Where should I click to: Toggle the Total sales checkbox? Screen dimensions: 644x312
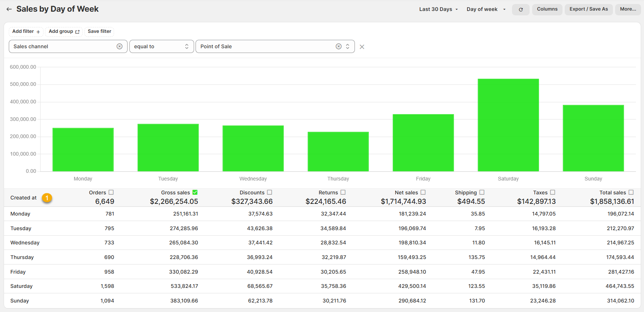click(631, 192)
